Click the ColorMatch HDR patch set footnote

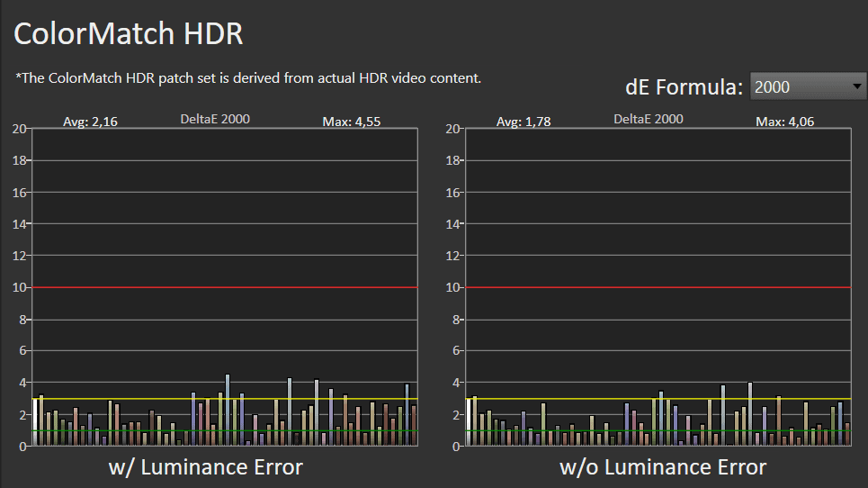(249, 78)
